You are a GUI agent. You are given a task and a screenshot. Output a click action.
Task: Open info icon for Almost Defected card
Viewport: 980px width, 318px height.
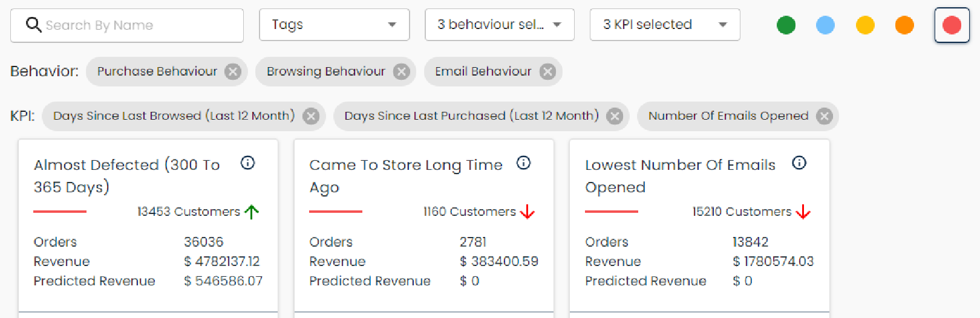pos(248,163)
